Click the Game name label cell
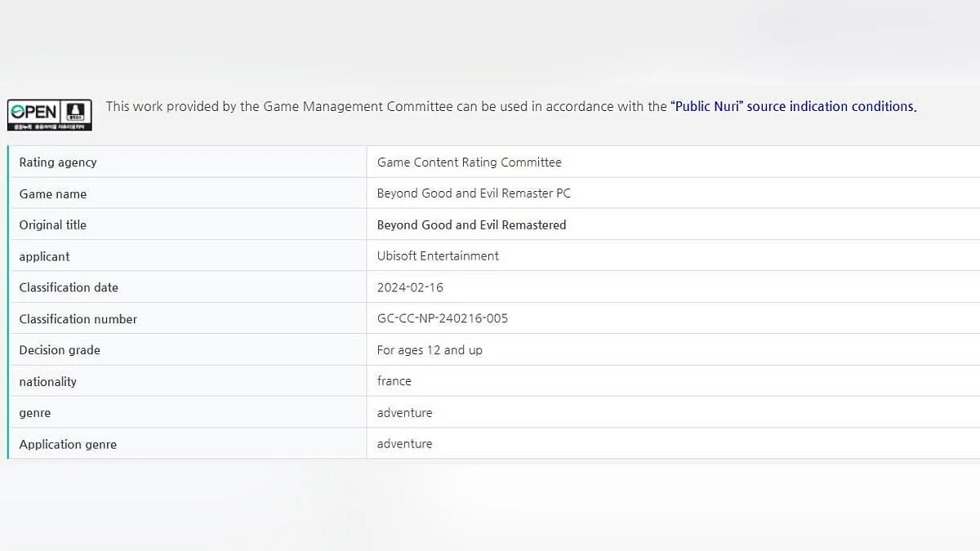 (x=53, y=194)
